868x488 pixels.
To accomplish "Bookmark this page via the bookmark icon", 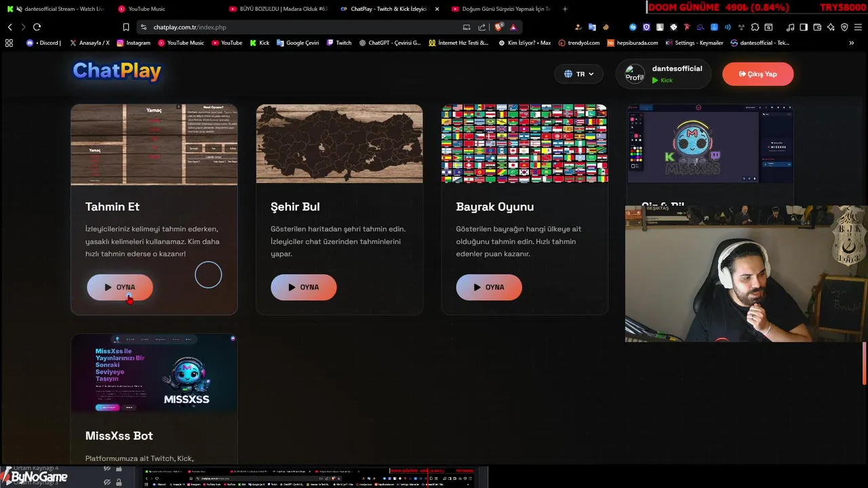I will pos(126,27).
